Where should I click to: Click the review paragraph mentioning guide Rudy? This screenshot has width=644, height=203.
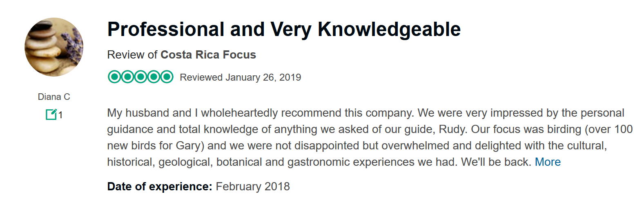370,138
